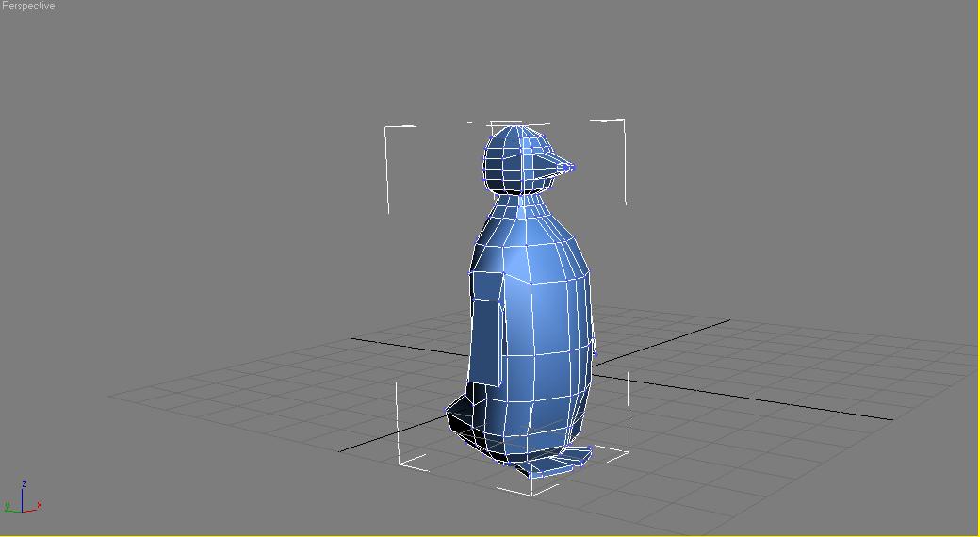Image resolution: width=980 pixels, height=537 pixels.
Task: Select the penguin's left flipper wing
Action: point(485,330)
